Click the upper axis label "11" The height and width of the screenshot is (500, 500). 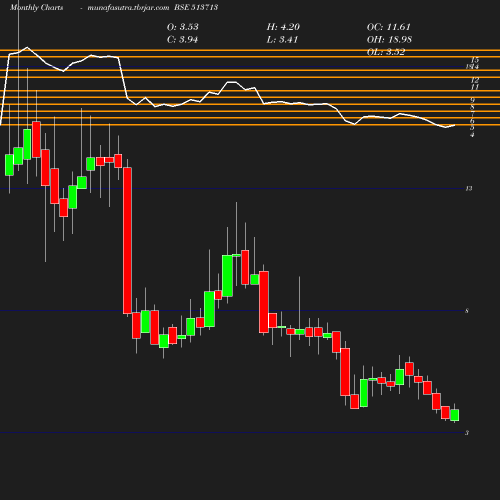(x=475, y=87)
